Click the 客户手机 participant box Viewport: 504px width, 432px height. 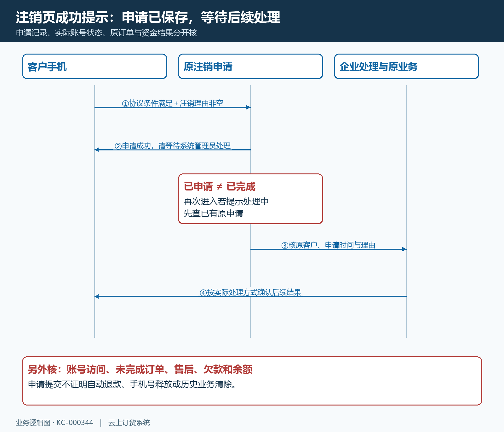coord(94,66)
